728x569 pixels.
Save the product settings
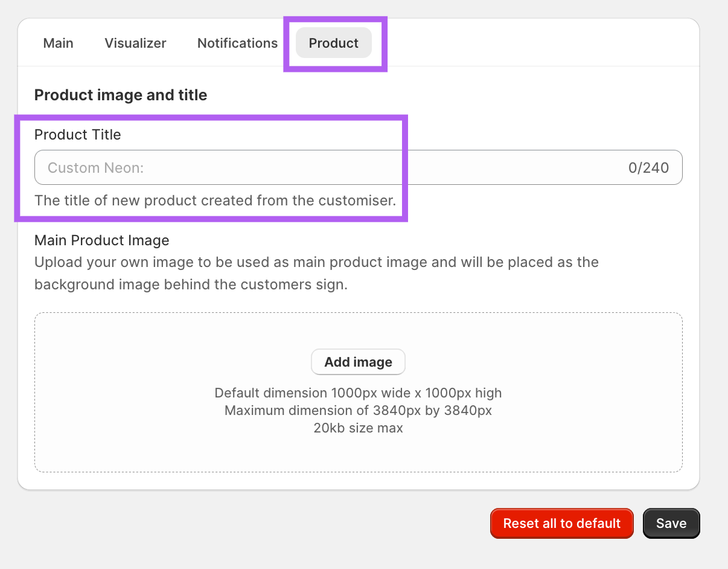point(671,523)
